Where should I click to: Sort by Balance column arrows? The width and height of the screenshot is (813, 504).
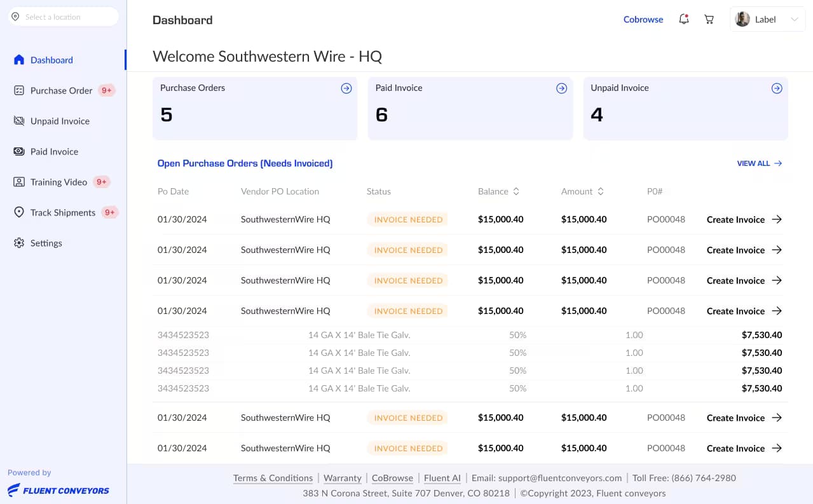(x=516, y=191)
